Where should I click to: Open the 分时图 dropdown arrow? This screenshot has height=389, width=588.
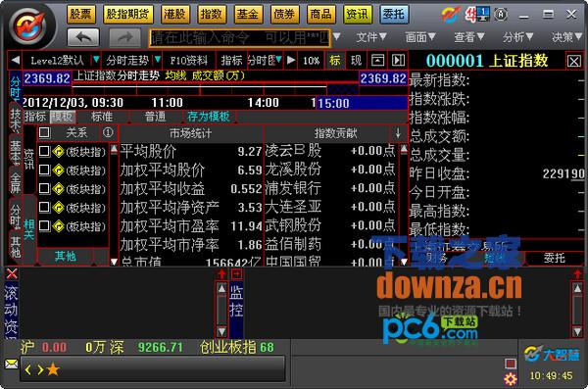click(x=278, y=60)
